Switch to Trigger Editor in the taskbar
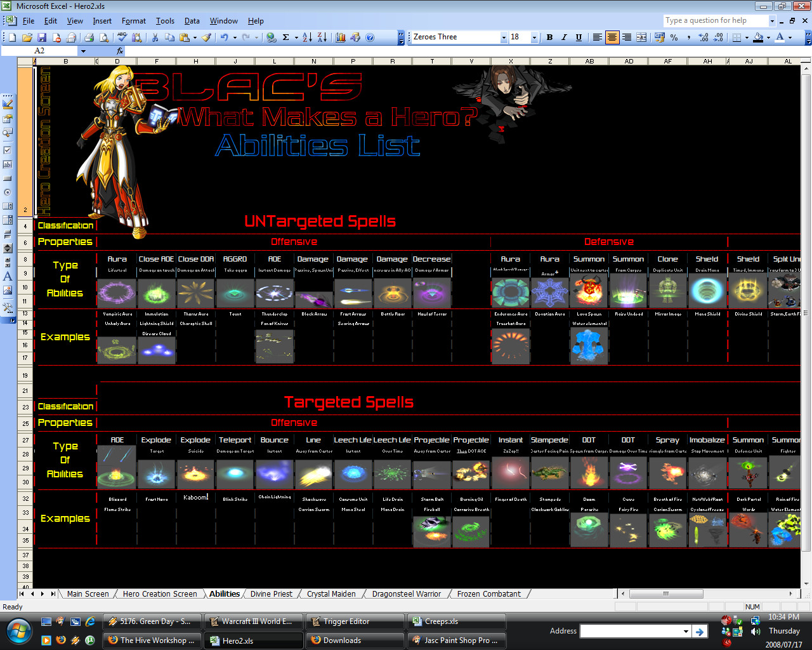This screenshot has width=812, height=650. (355, 621)
